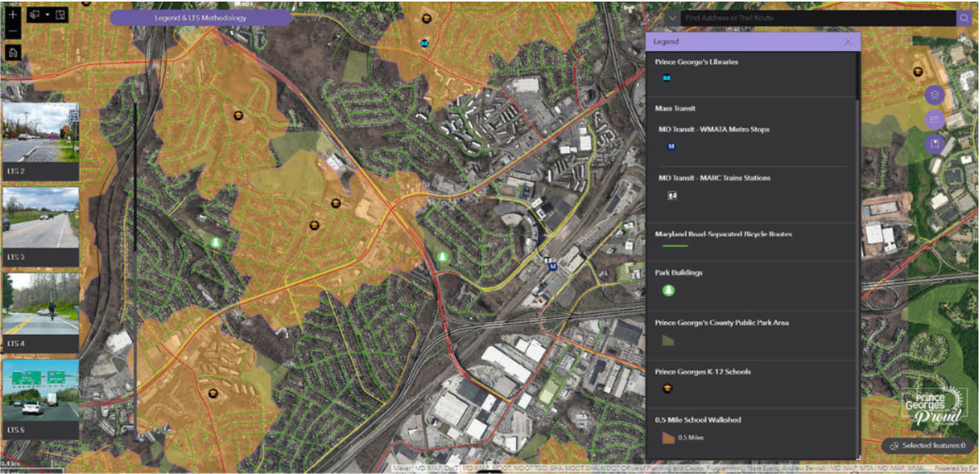Click the 0.5 Miles walkshed color swatch

pos(667,437)
